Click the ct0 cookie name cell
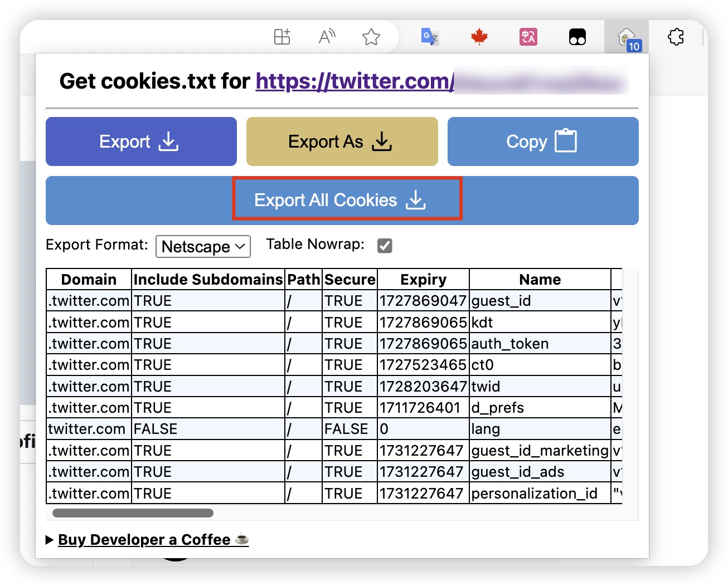 pyautogui.click(x=540, y=365)
